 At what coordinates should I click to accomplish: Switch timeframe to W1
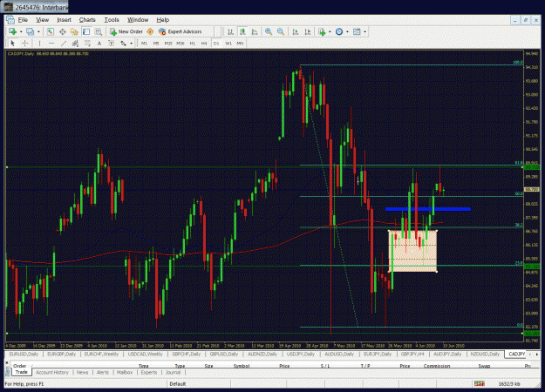[x=228, y=43]
